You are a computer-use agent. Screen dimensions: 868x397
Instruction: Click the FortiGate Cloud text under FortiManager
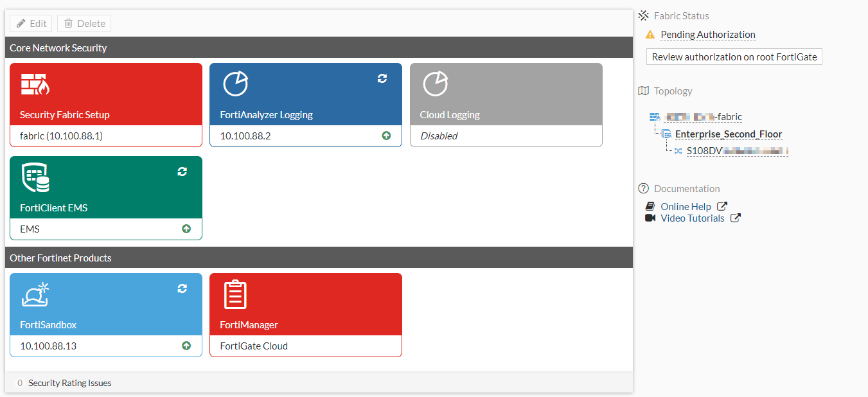click(254, 346)
